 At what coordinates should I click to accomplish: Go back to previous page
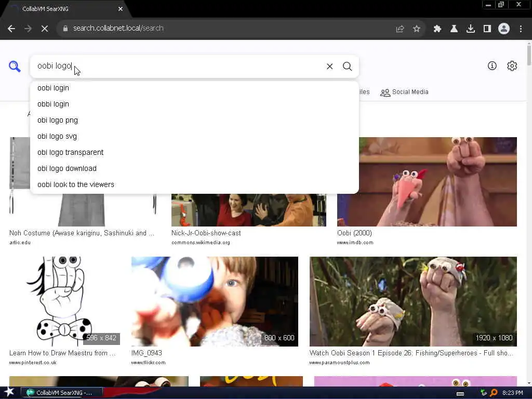click(11, 29)
